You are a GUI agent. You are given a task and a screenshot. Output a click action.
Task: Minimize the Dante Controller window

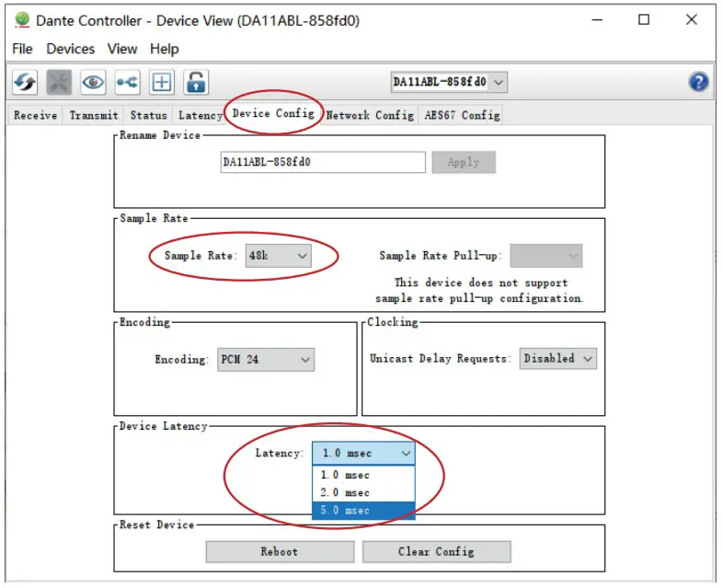[x=598, y=20]
